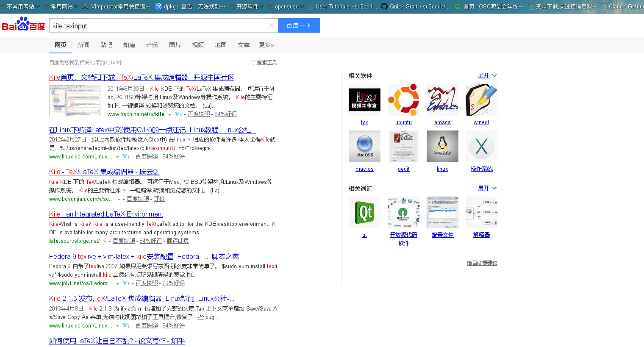Open result Kile首页、文档和下载 开源中国社区
Viewport: 644px width, 347px height.
click(142, 78)
